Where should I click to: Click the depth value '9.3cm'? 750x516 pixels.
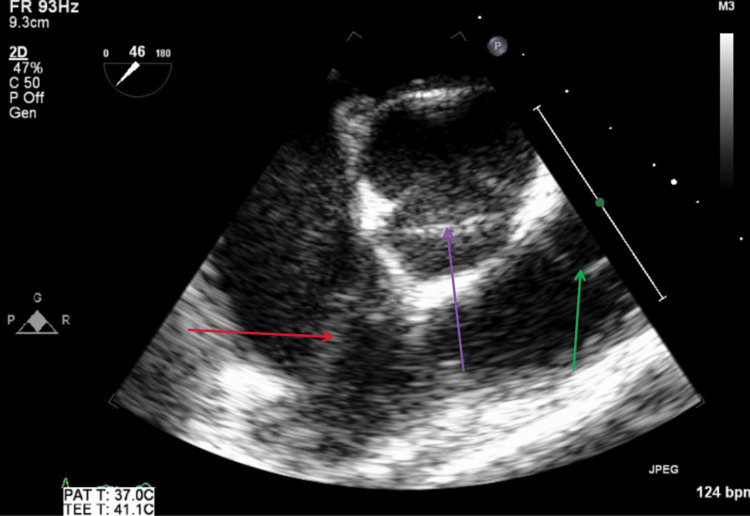pyautogui.click(x=29, y=22)
